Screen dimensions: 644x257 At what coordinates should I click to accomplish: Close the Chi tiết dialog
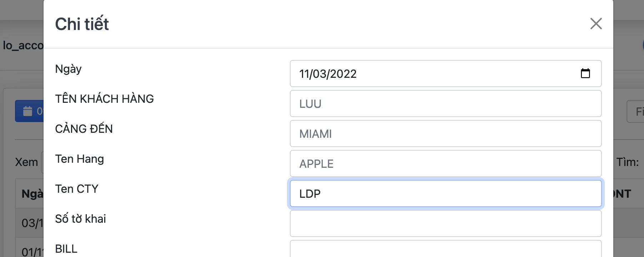[596, 24]
